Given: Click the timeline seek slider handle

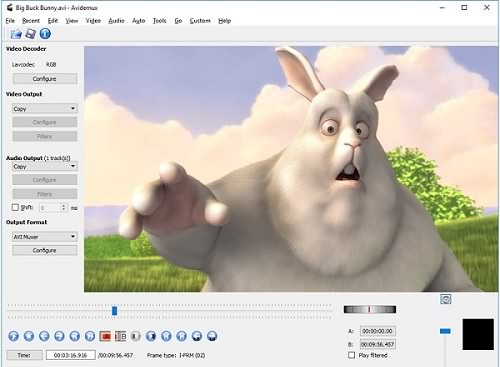Looking at the screenshot, I should point(114,311).
